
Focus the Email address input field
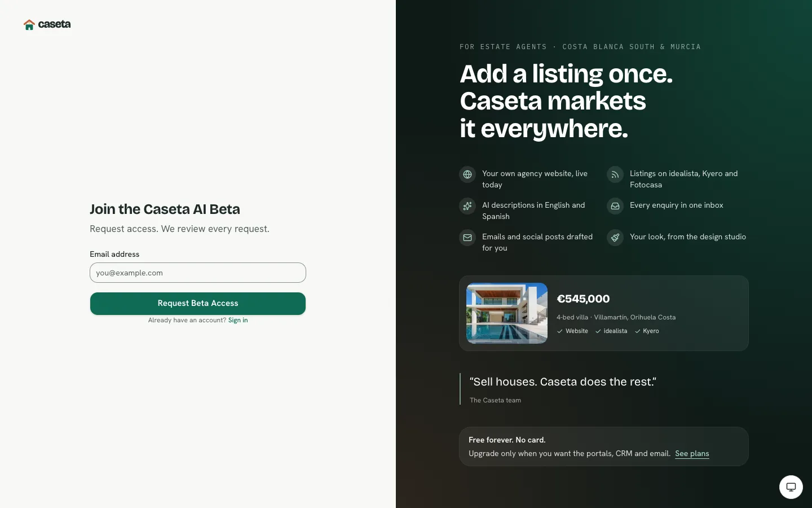coord(198,273)
